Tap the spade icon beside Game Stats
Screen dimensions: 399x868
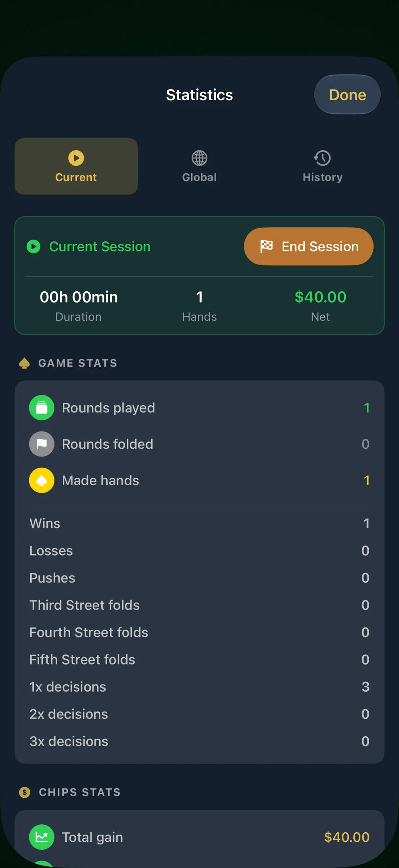tap(25, 363)
